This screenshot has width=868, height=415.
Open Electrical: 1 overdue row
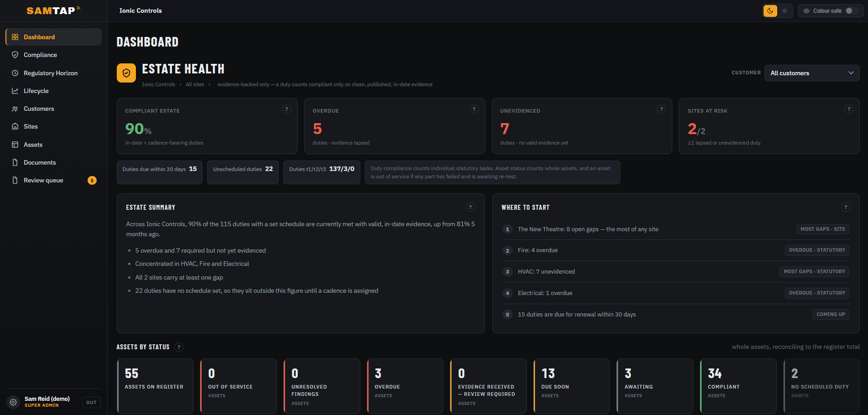[676, 293]
